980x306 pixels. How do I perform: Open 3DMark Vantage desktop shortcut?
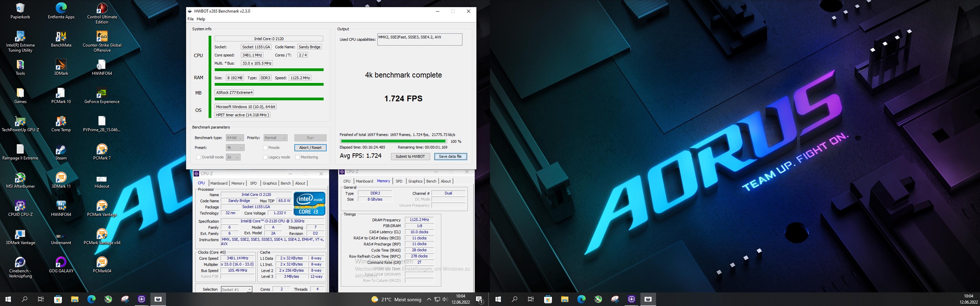20,237
